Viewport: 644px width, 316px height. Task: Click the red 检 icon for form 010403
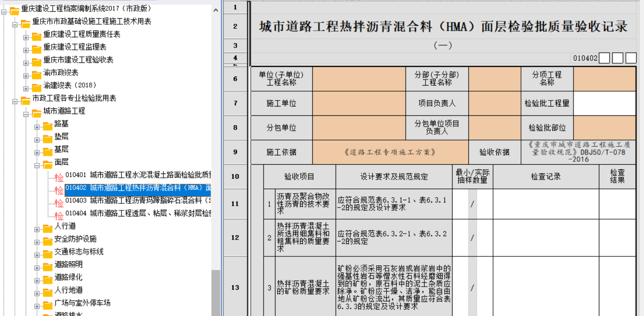59,203
